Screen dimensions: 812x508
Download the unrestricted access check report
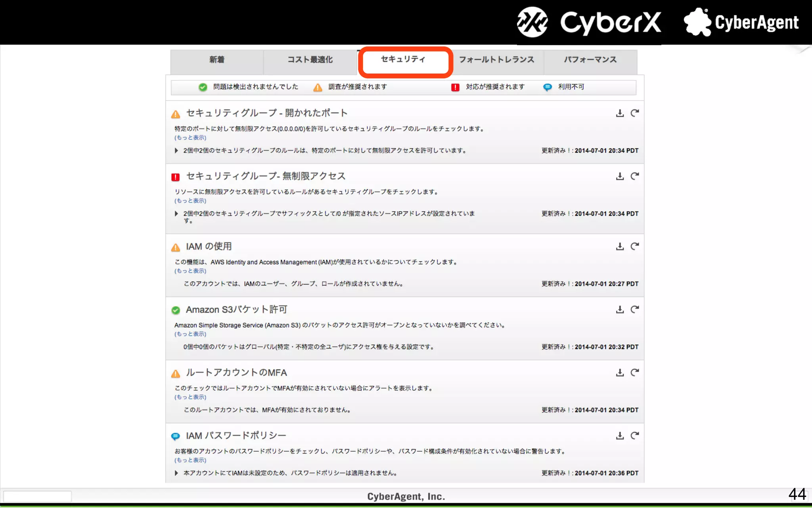click(x=620, y=177)
